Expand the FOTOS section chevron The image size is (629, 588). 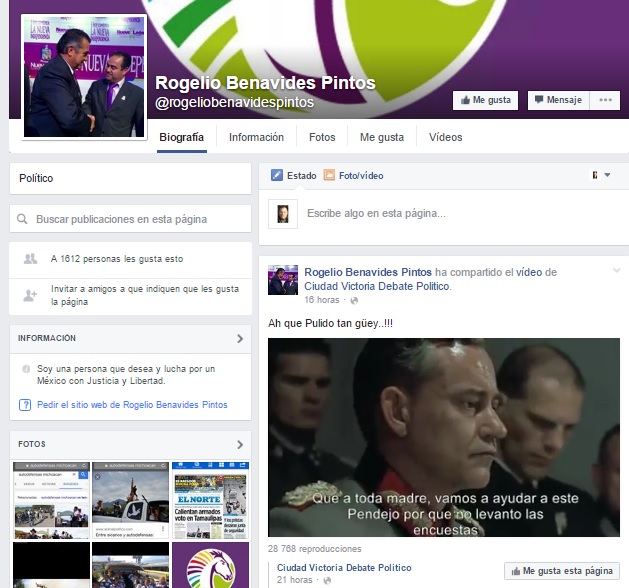tap(240, 444)
